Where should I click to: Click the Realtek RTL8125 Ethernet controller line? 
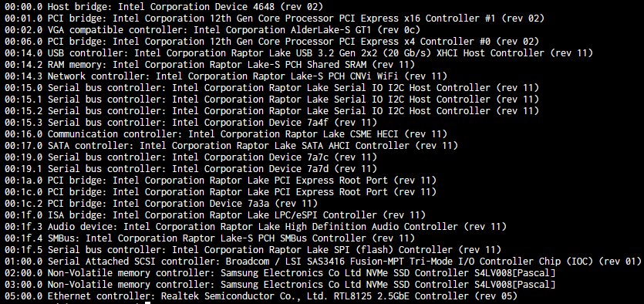(261, 296)
